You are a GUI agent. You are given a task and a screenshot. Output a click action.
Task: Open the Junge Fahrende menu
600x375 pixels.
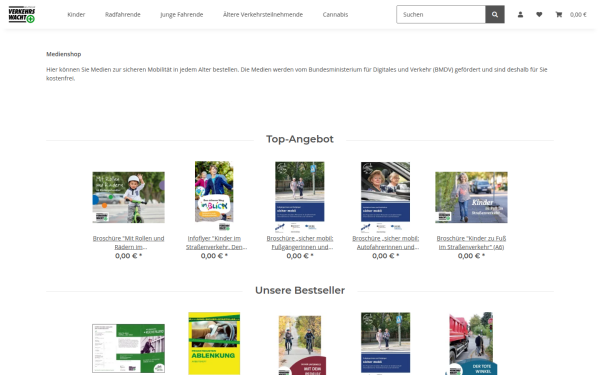[x=182, y=15]
